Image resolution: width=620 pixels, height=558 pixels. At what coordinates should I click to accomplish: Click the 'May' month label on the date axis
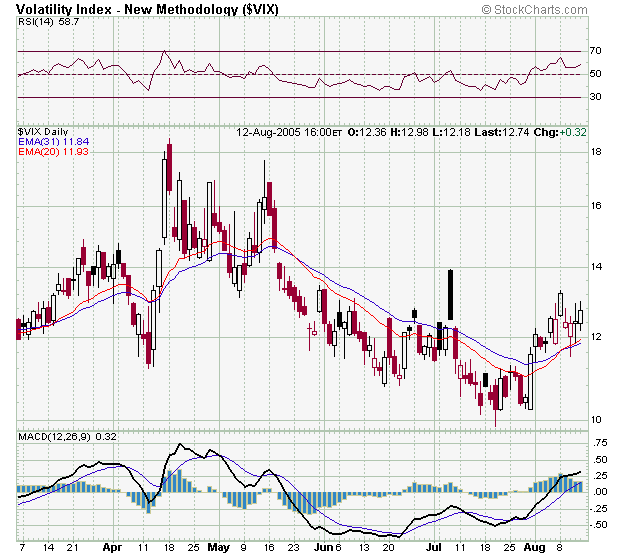click(x=219, y=548)
